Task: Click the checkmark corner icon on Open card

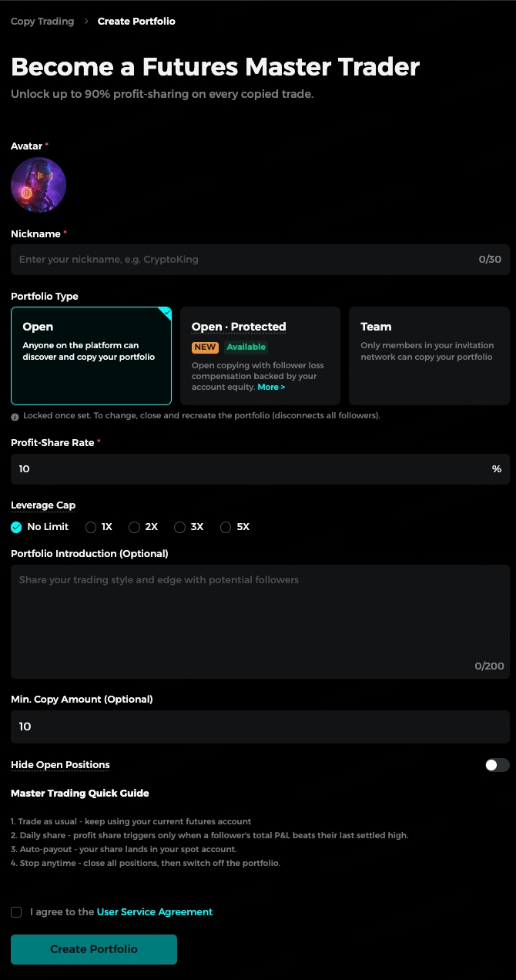Action: pyautogui.click(x=165, y=313)
